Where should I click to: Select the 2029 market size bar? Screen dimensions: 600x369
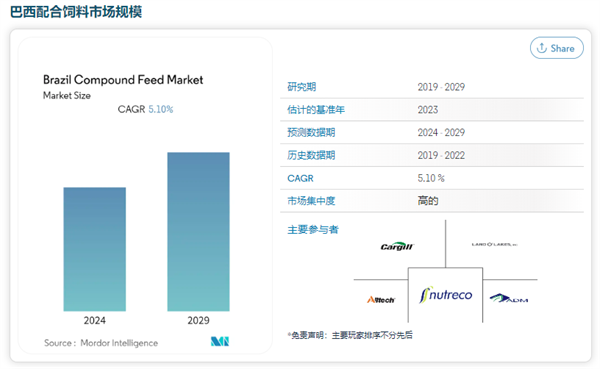[198, 232]
